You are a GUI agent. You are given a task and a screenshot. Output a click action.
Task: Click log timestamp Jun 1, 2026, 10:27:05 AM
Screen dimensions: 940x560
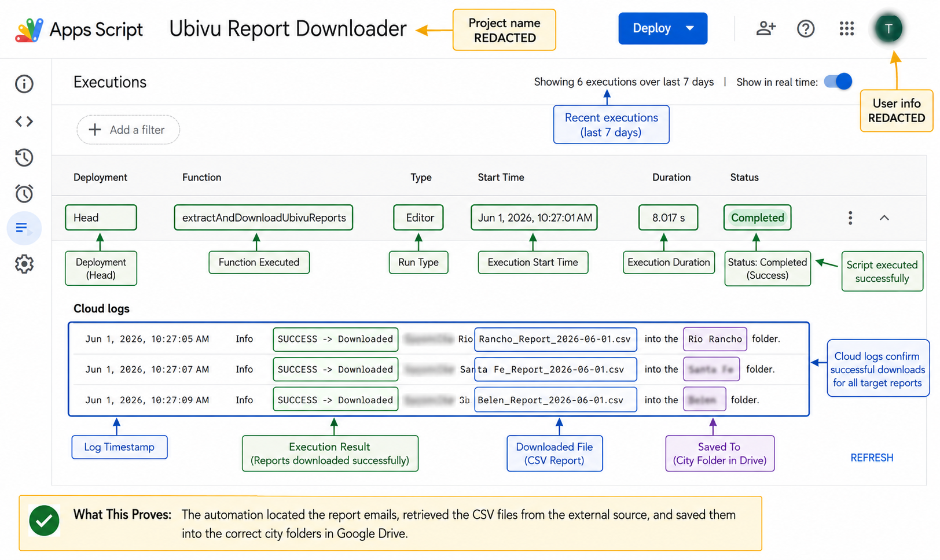pyautogui.click(x=147, y=339)
